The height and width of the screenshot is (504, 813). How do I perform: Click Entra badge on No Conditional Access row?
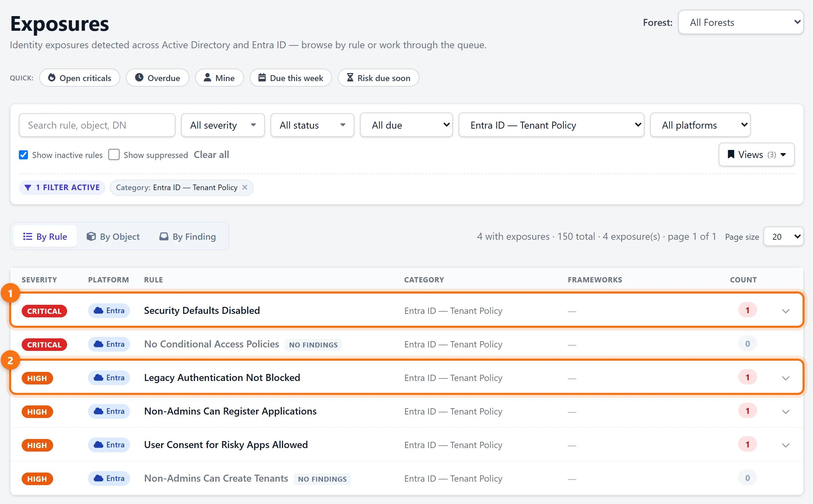(109, 344)
